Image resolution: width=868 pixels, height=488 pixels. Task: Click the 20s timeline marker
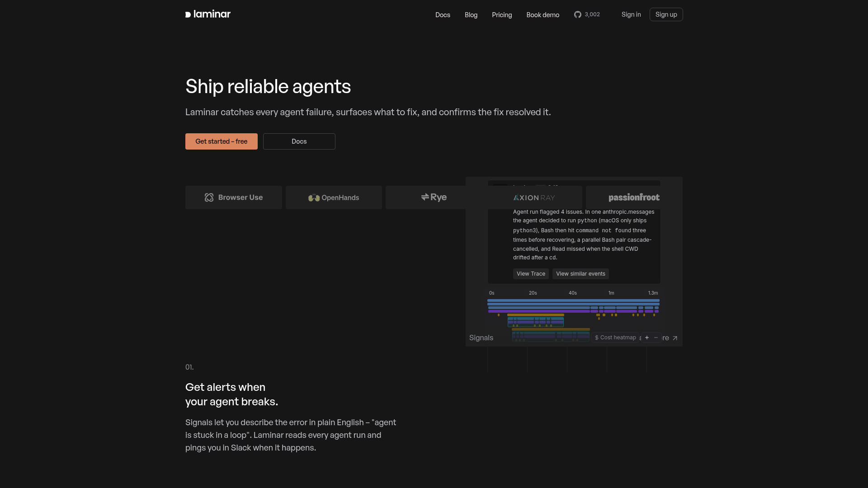533,293
